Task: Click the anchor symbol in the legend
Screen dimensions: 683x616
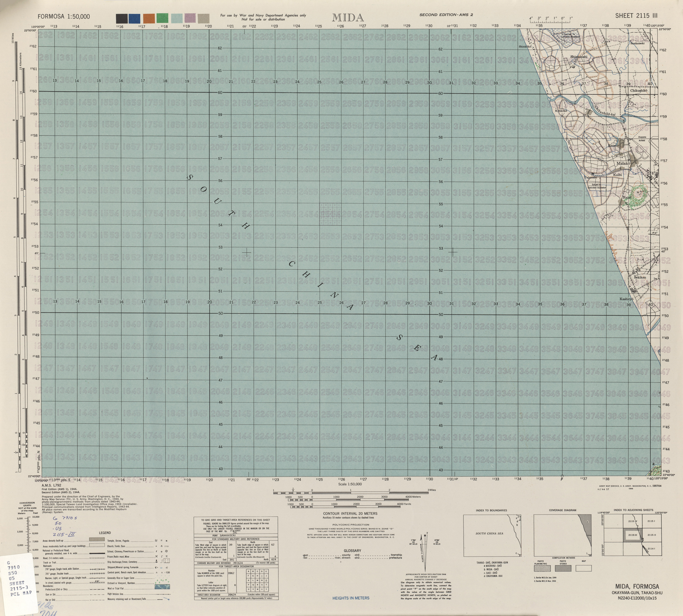Action: click(156, 561)
